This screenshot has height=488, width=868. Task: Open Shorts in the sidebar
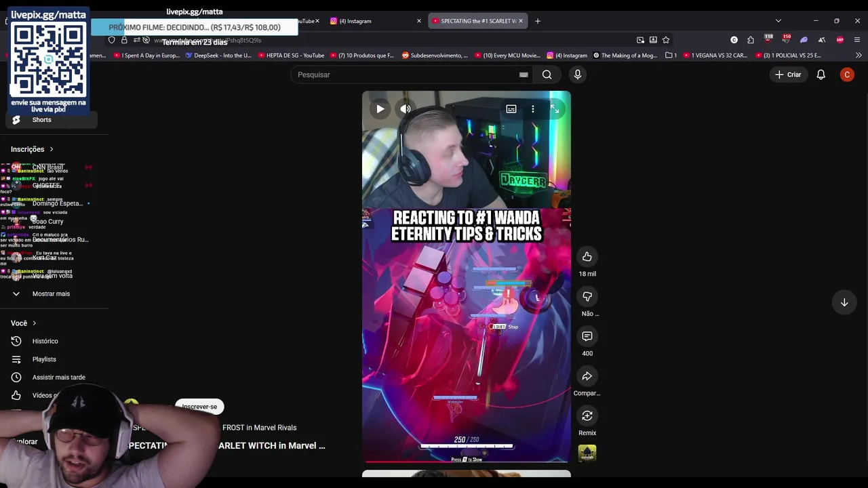[x=52, y=120]
